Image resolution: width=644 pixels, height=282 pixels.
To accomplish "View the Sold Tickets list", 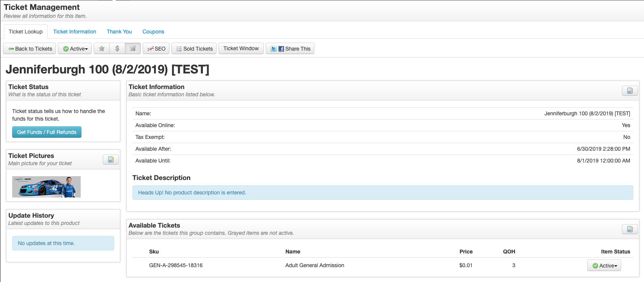I will coord(194,49).
